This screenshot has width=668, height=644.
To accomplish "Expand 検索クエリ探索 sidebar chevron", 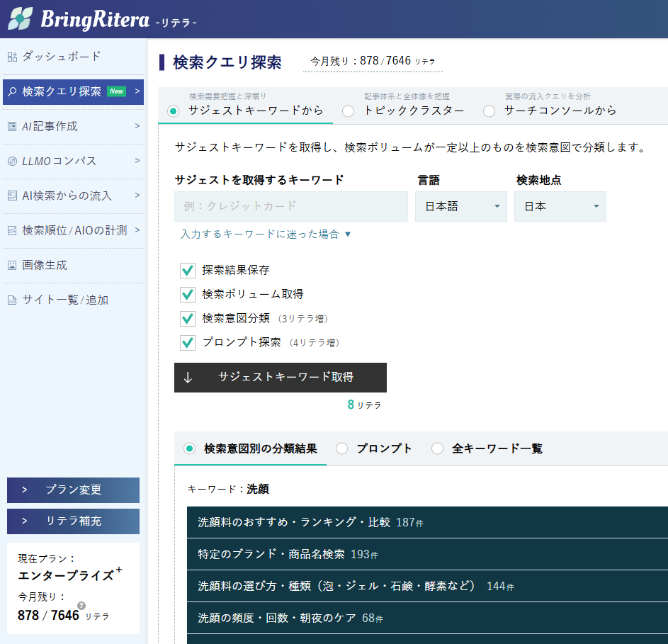I will pos(137,91).
